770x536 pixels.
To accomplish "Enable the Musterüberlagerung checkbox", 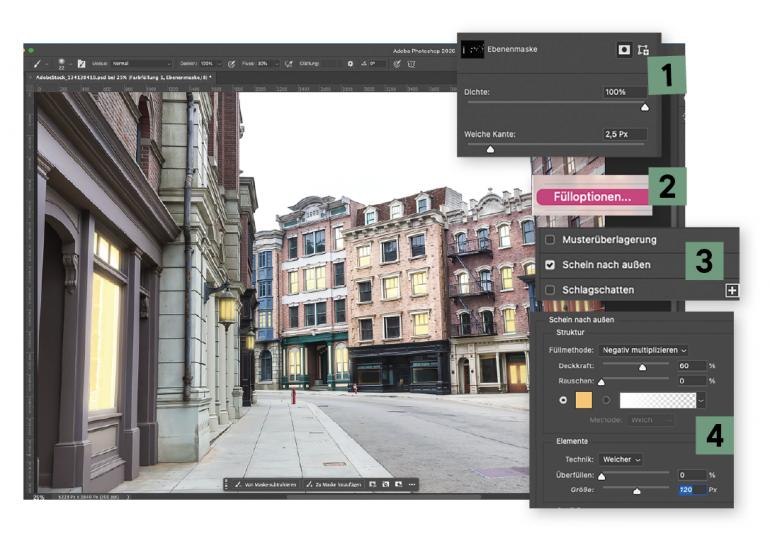I will [550, 240].
